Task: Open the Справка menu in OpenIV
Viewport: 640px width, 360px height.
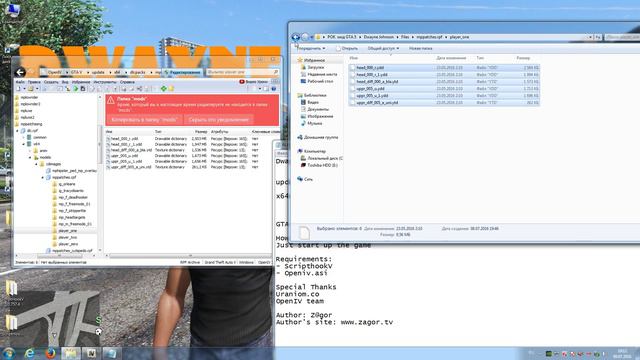Action: coord(127,82)
